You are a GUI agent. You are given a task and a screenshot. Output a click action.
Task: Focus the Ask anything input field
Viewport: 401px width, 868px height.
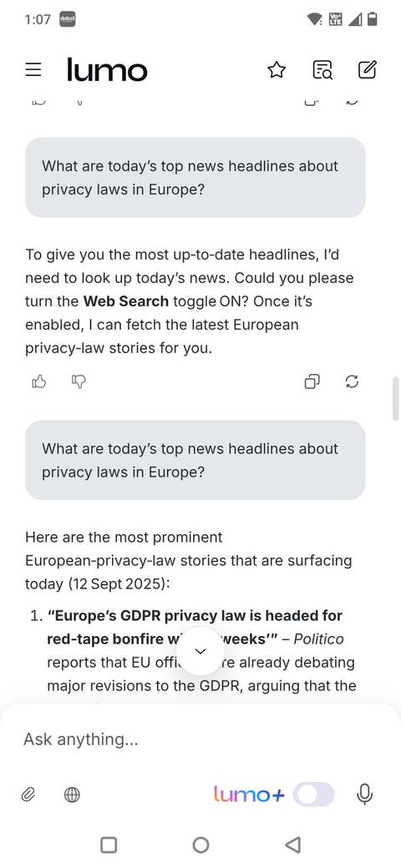click(200, 739)
